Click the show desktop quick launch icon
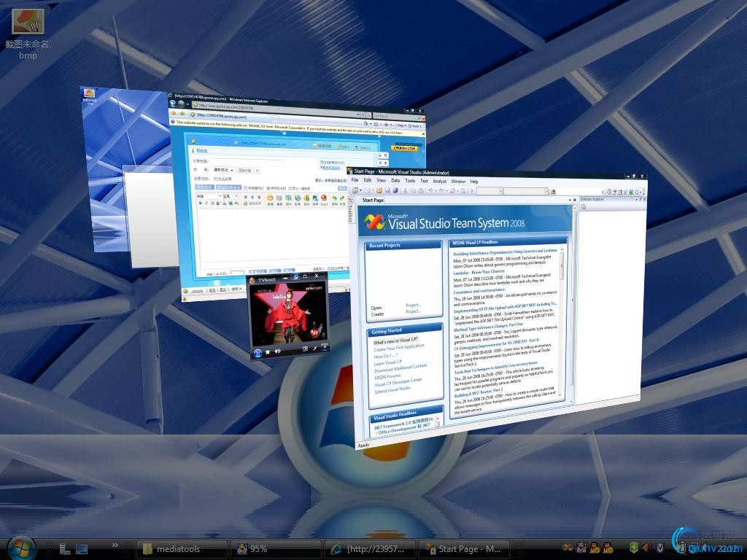The width and height of the screenshot is (747, 560). (x=82, y=549)
